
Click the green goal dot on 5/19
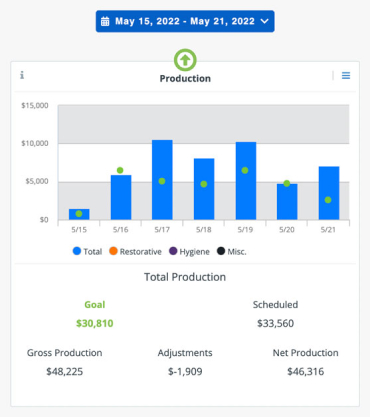245,170
